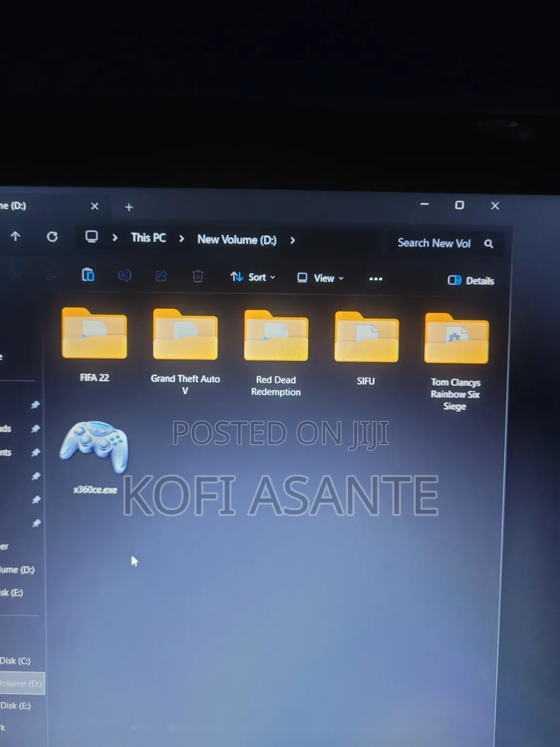
Task: Click the Paste clipboard toolbar icon
Action: pyautogui.click(x=88, y=275)
